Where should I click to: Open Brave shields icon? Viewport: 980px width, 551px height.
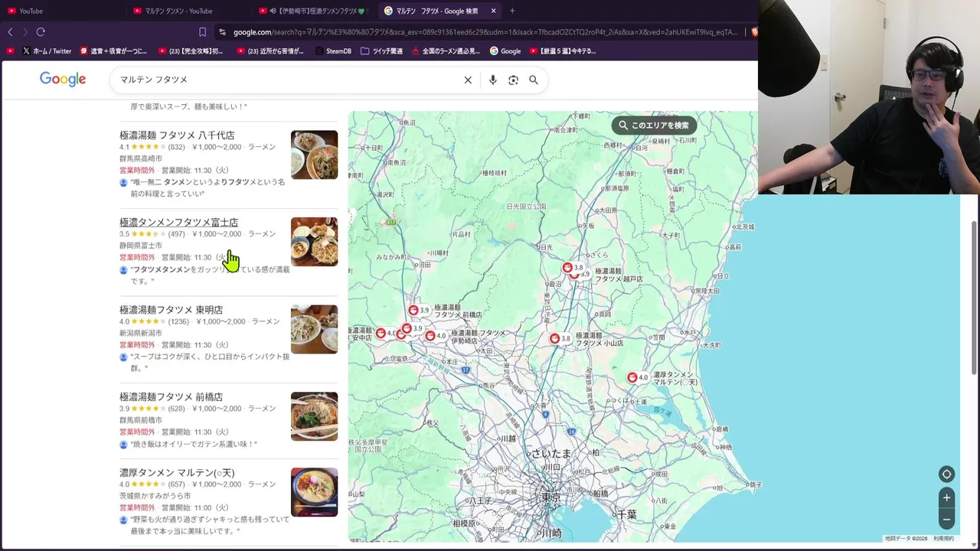tap(754, 32)
